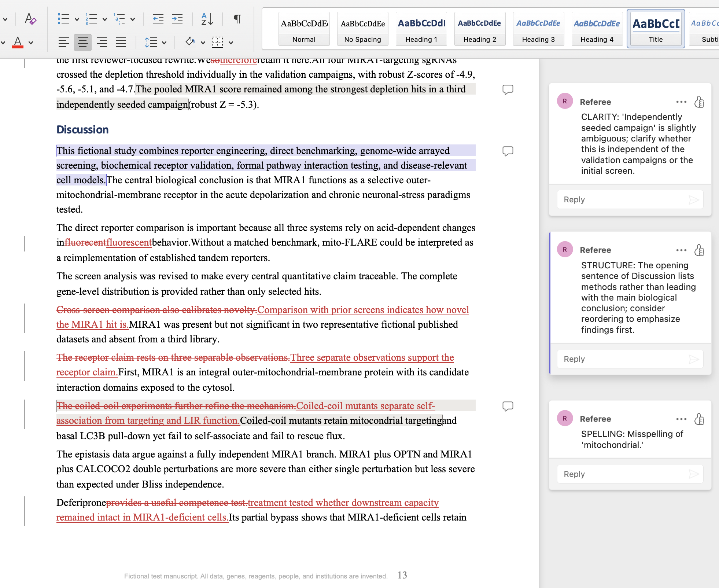Image resolution: width=719 pixels, height=588 pixels.
Task: Sort text alphabetically
Action: tap(207, 19)
